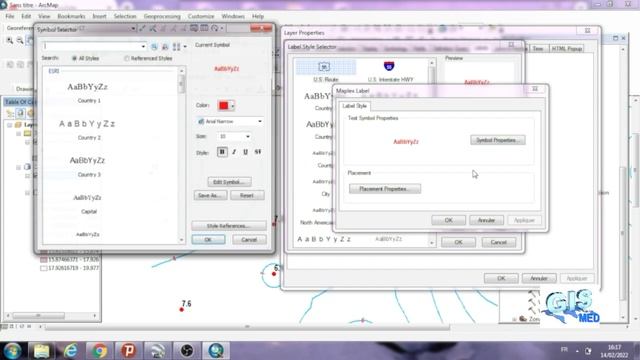Open Windows Start menu

pos(12,351)
